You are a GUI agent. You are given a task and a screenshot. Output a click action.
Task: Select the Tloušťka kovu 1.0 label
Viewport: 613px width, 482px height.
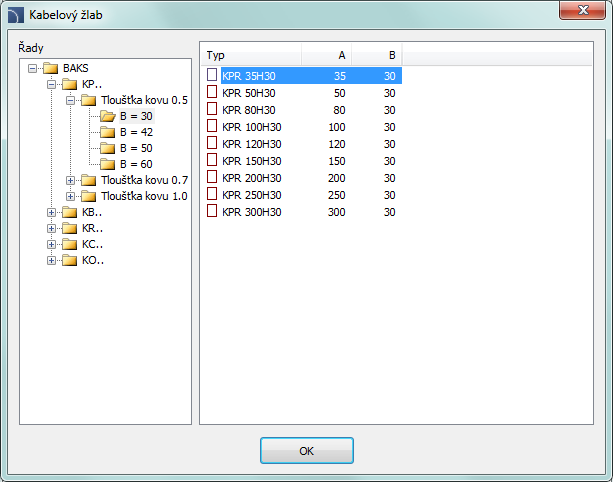(145, 196)
